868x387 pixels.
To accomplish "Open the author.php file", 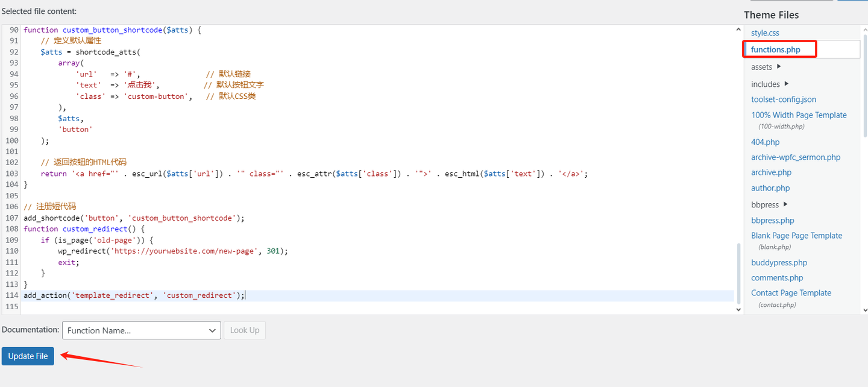I will pos(770,187).
